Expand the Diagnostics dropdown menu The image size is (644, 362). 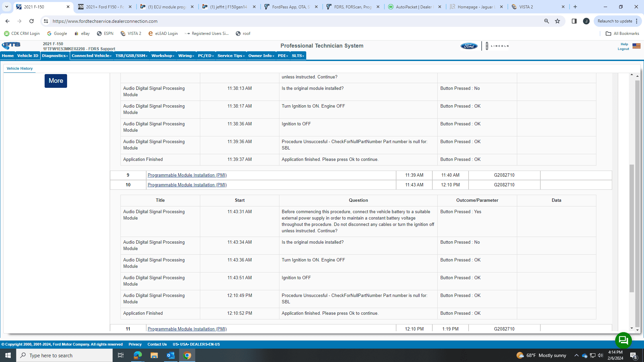click(55, 56)
